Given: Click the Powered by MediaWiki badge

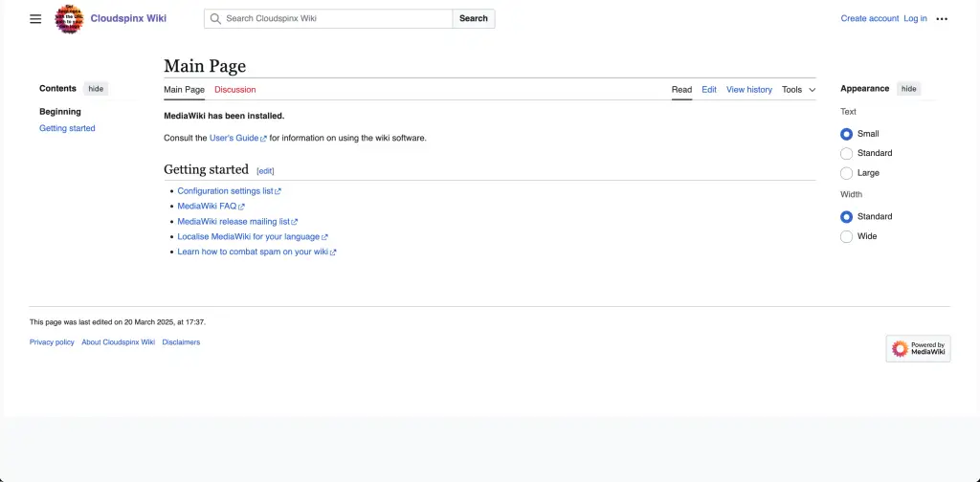Looking at the screenshot, I should click(x=918, y=348).
